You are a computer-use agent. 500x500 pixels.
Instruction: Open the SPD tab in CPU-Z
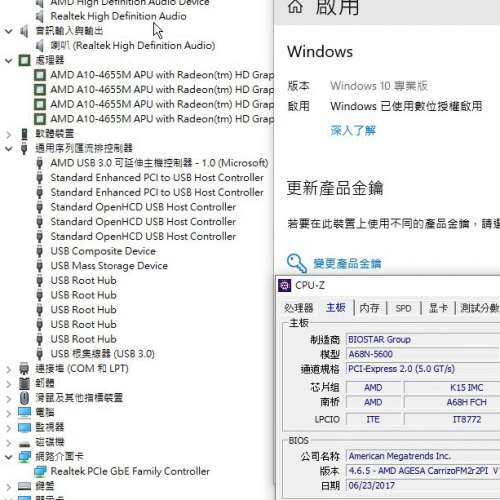(403, 308)
